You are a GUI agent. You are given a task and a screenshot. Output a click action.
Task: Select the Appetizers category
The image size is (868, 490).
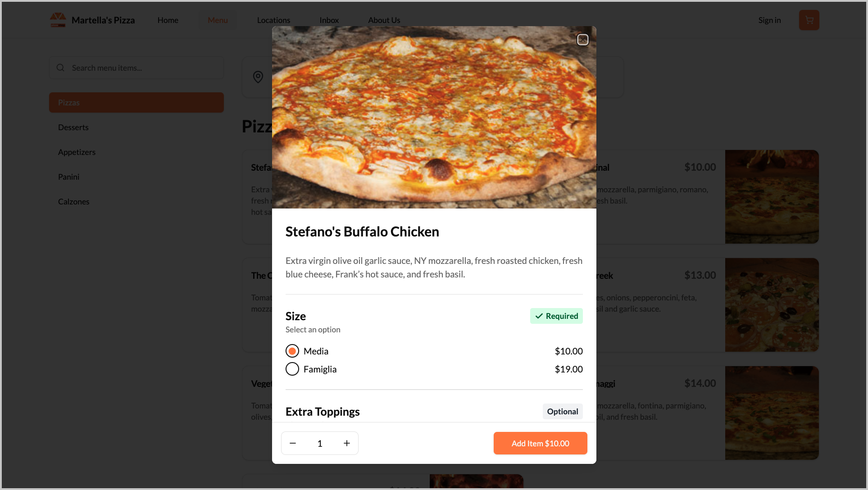(x=77, y=152)
